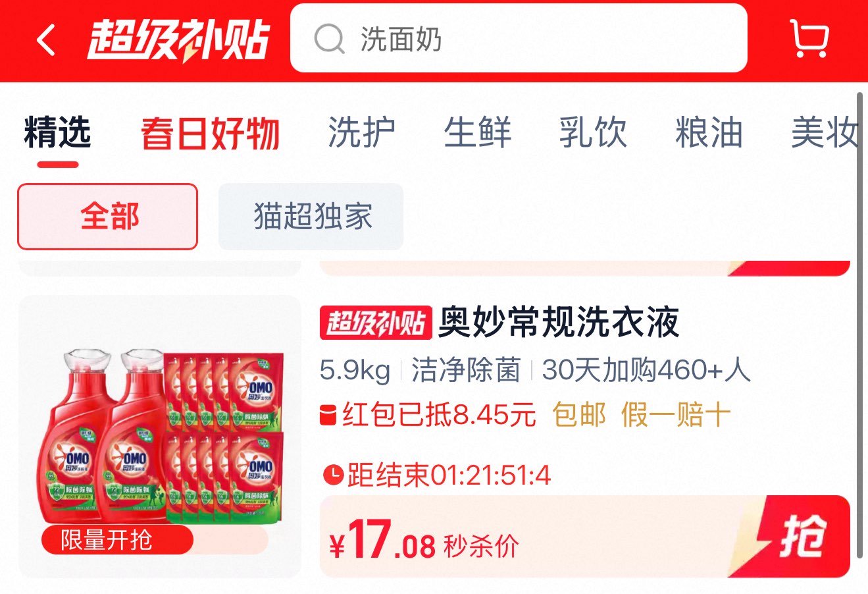
Task: Select the 全部 filter chip
Action: coord(108,217)
